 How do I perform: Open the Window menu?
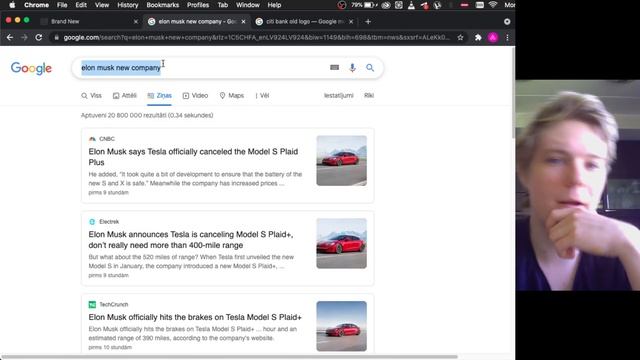pyautogui.click(x=248, y=5)
